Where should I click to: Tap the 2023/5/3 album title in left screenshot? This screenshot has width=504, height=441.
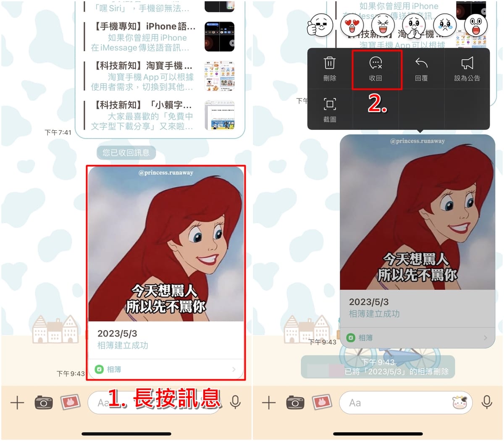click(117, 333)
